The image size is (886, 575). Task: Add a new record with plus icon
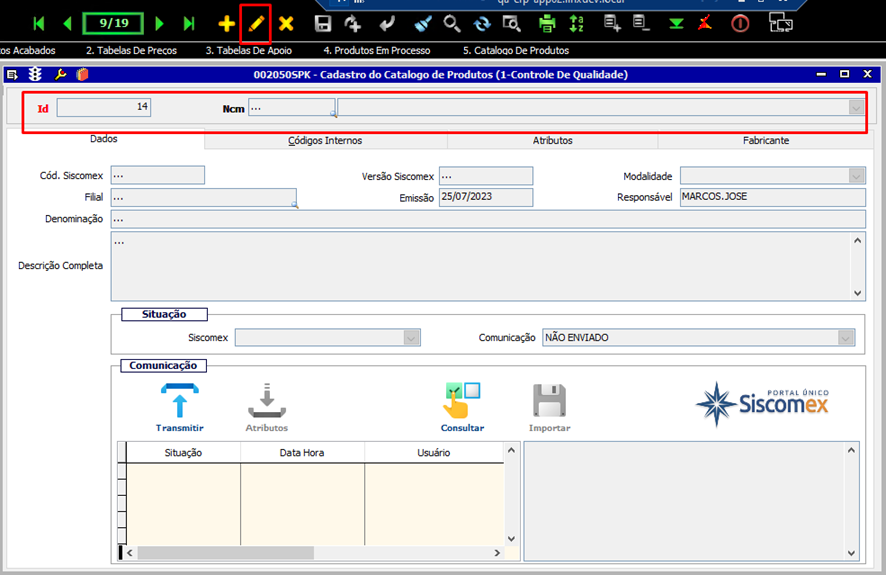point(227,24)
